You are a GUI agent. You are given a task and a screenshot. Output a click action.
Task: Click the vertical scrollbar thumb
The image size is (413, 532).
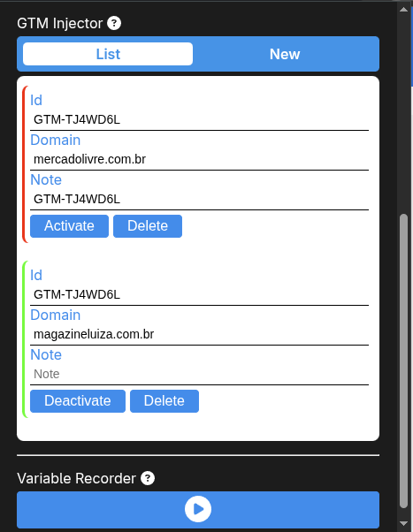(x=403, y=361)
